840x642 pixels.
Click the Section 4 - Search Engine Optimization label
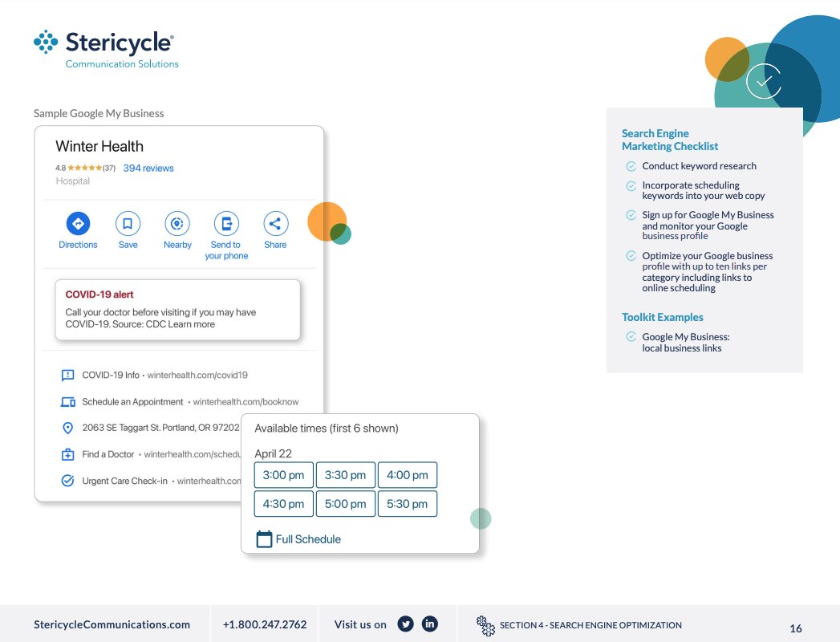(x=590, y=625)
